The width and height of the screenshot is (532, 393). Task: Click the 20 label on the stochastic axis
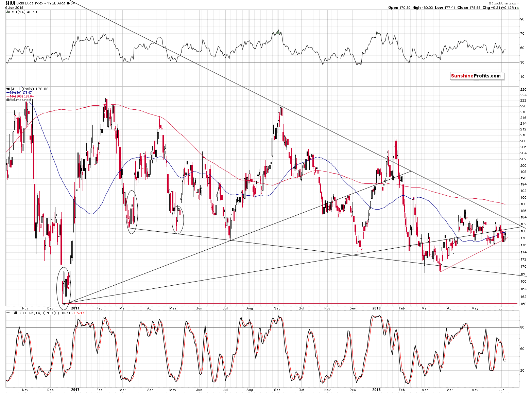pos(522,371)
